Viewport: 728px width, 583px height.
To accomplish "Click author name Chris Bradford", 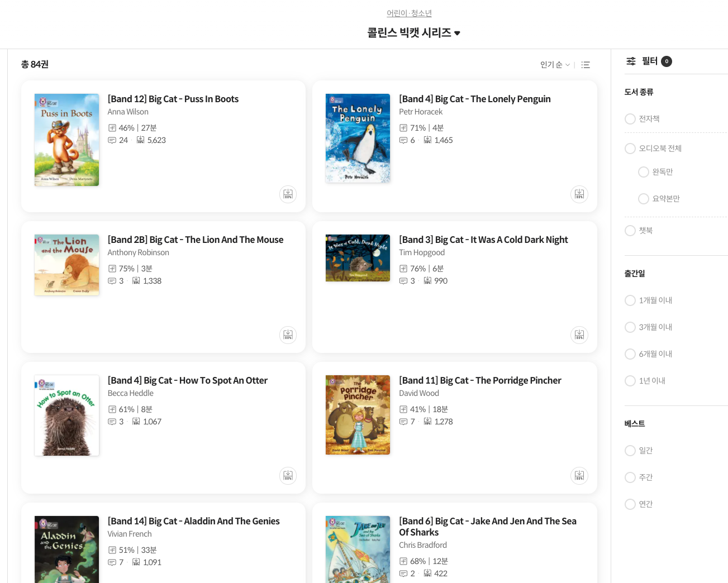I will [x=423, y=545].
